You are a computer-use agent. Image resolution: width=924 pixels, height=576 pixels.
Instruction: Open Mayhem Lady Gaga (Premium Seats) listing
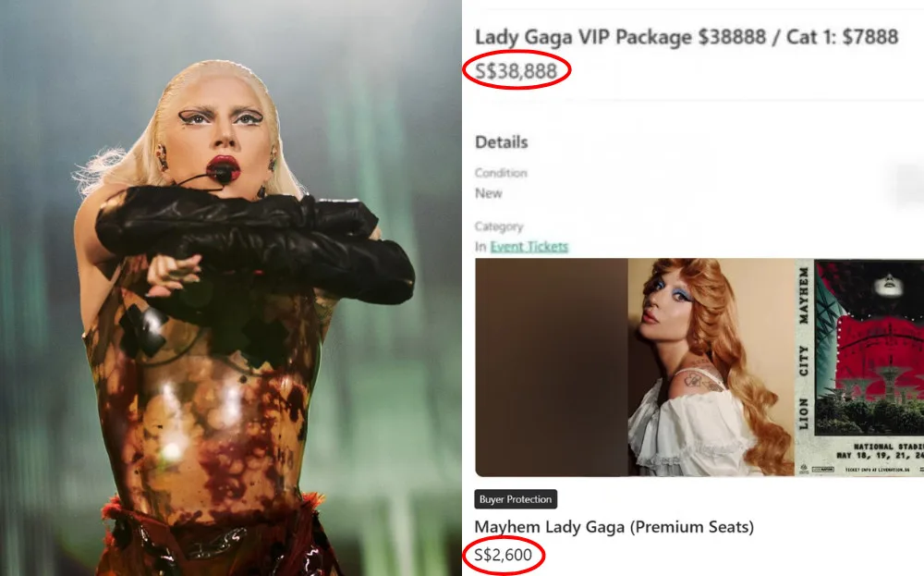614,526
